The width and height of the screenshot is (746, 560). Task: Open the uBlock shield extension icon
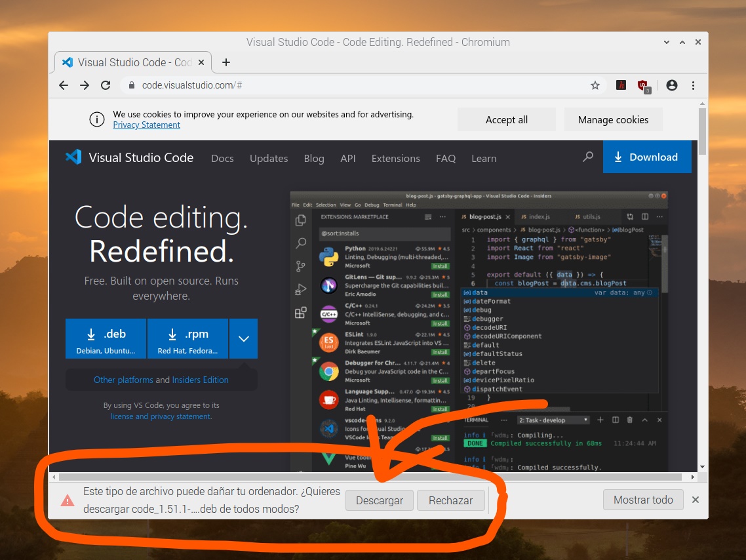pyautogui.click(x=643, y=85)
